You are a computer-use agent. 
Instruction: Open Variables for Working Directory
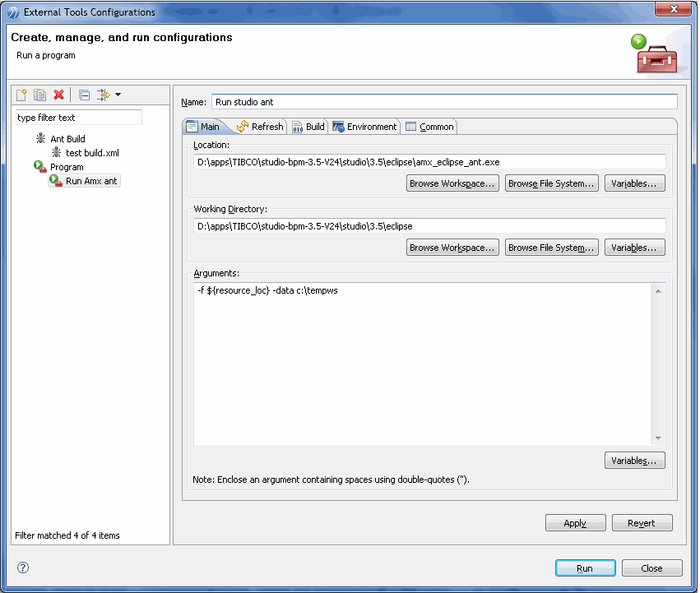point(634,248)
